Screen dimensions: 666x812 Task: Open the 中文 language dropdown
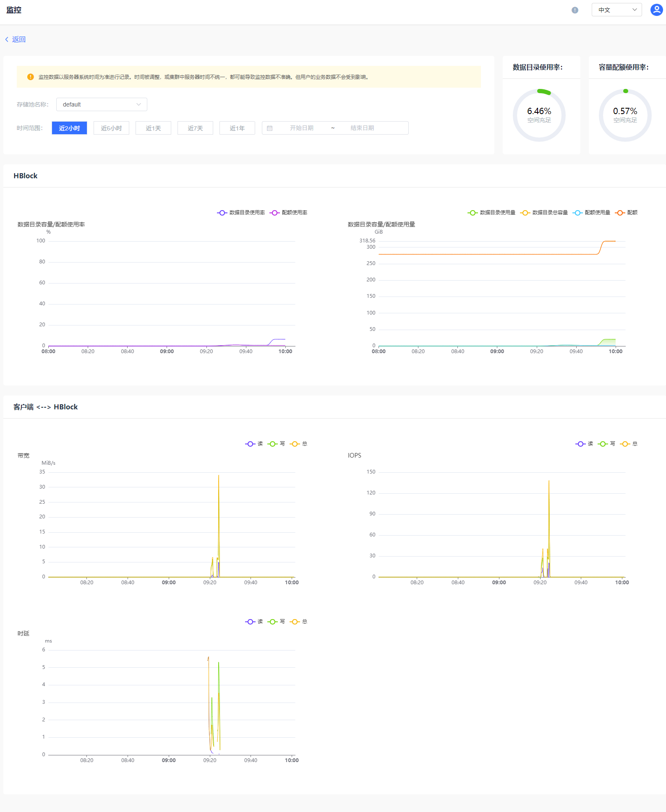coord(616,10)
